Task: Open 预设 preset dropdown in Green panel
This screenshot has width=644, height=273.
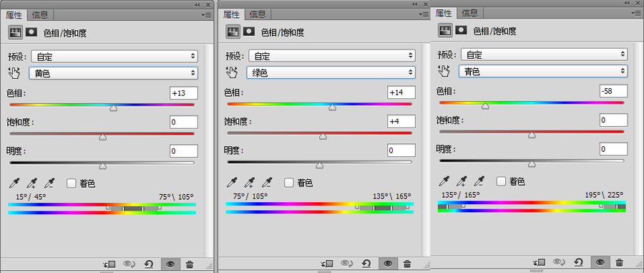Action: click(x=332, y=55)
